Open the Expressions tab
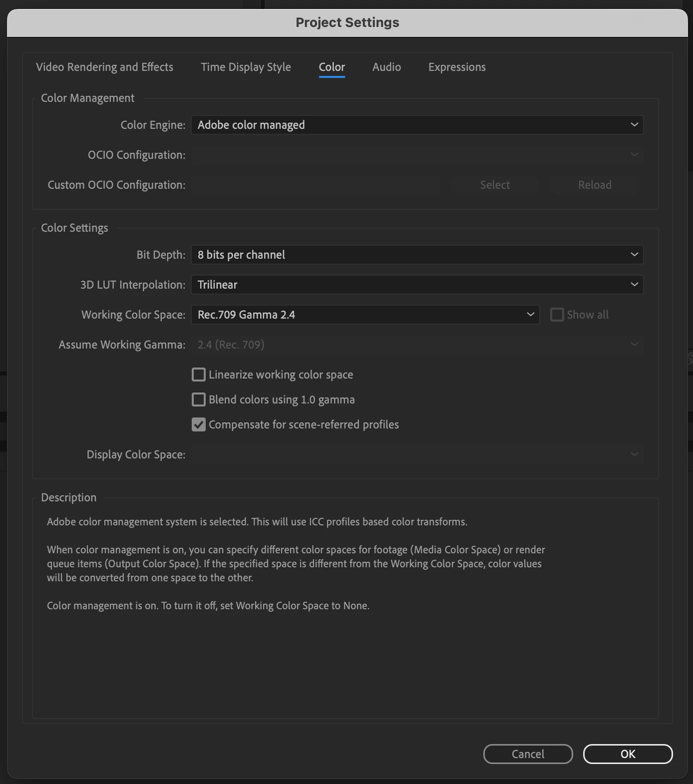 pyautogui.click(x=457, y=67)
